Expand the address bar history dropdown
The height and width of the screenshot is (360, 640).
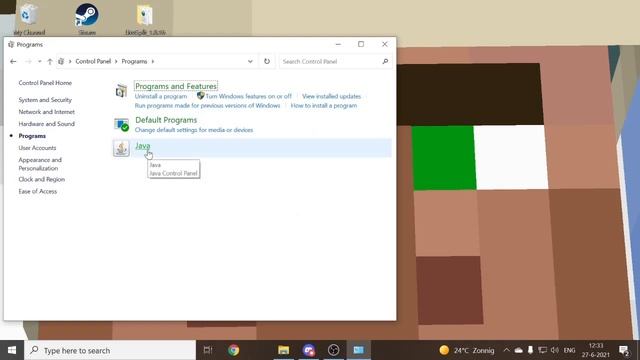point(250,61)
